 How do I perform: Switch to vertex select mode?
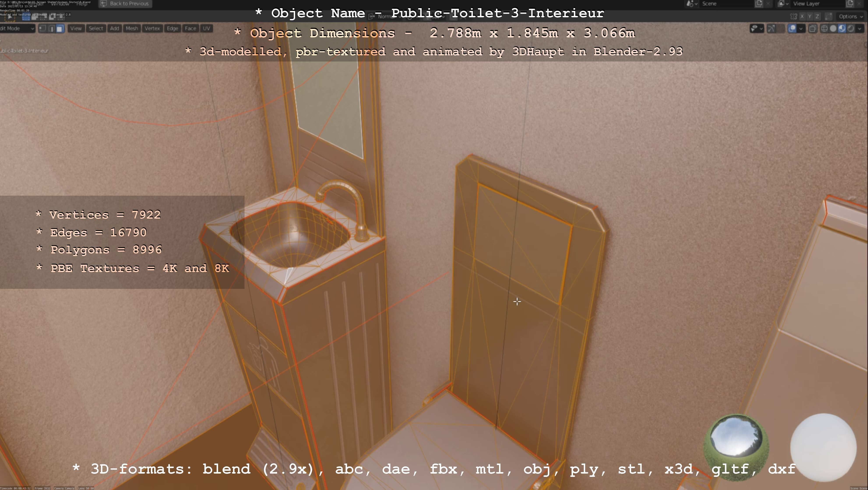42,29
